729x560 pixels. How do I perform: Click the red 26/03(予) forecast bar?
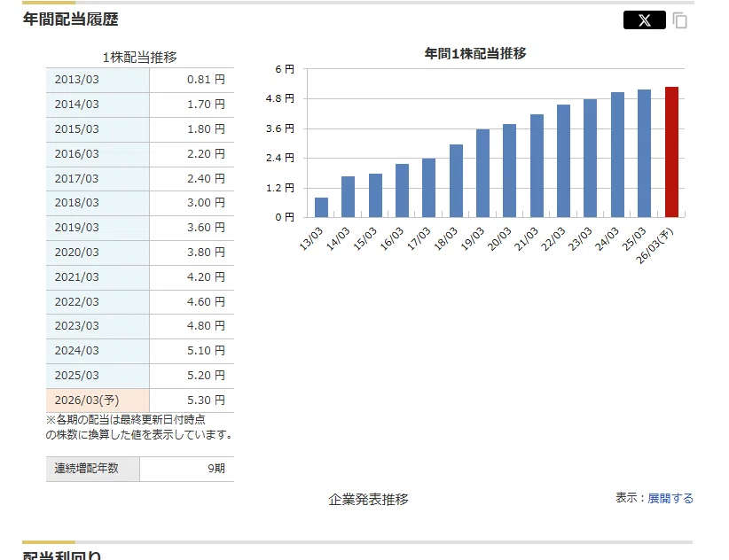671,152
